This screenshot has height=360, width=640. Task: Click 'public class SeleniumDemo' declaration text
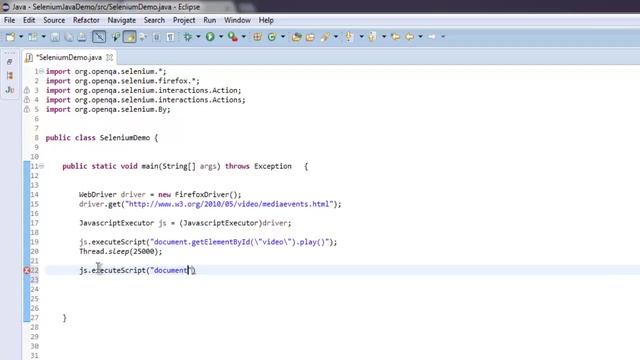pos(98,138)
